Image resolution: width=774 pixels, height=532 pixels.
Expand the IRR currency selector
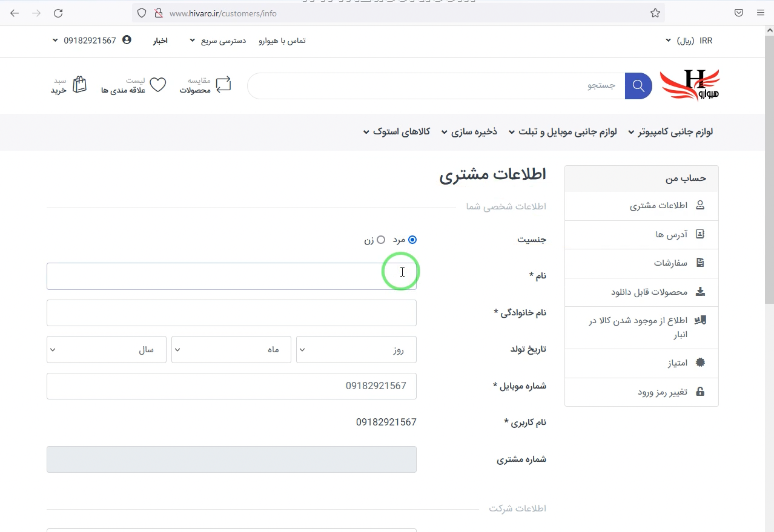pos(690,41)
